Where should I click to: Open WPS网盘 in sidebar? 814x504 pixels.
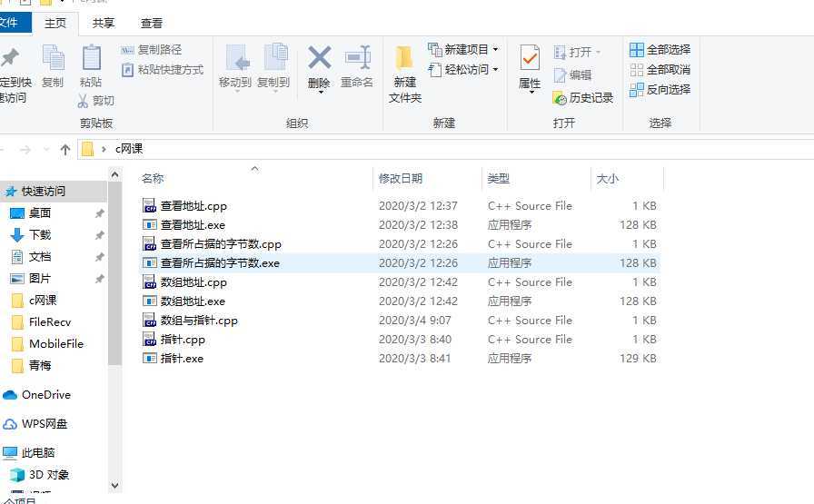pyautogui.click(x=45, y=423)
